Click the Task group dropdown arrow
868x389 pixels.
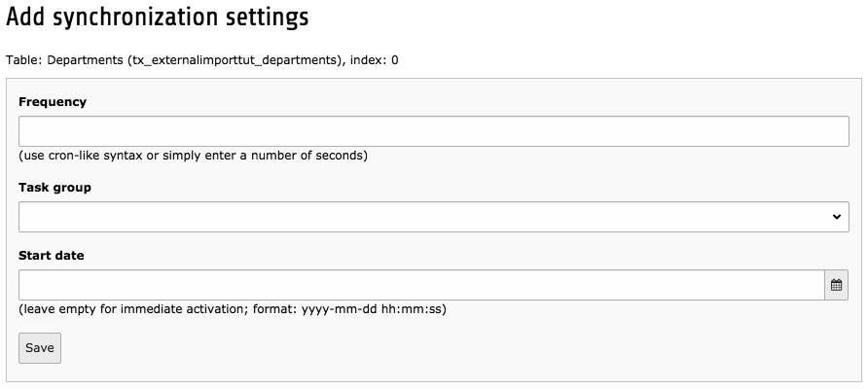tap(837, 217)
